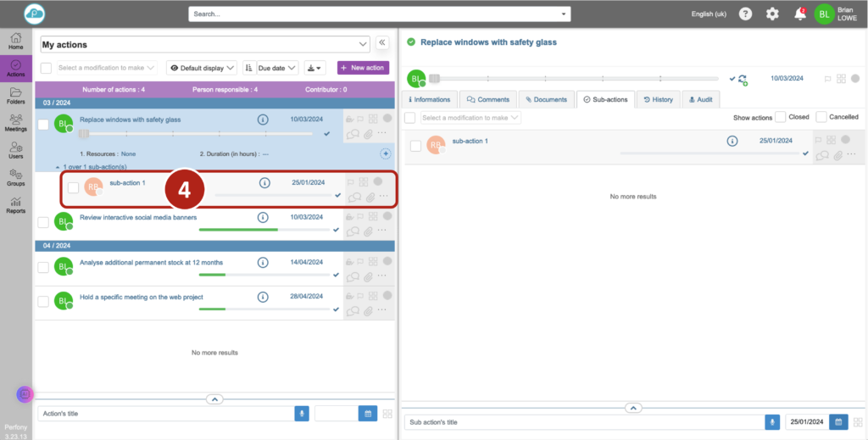868x440 pixels.
Task: Open the notifications bell
Action: pos(799,14)
